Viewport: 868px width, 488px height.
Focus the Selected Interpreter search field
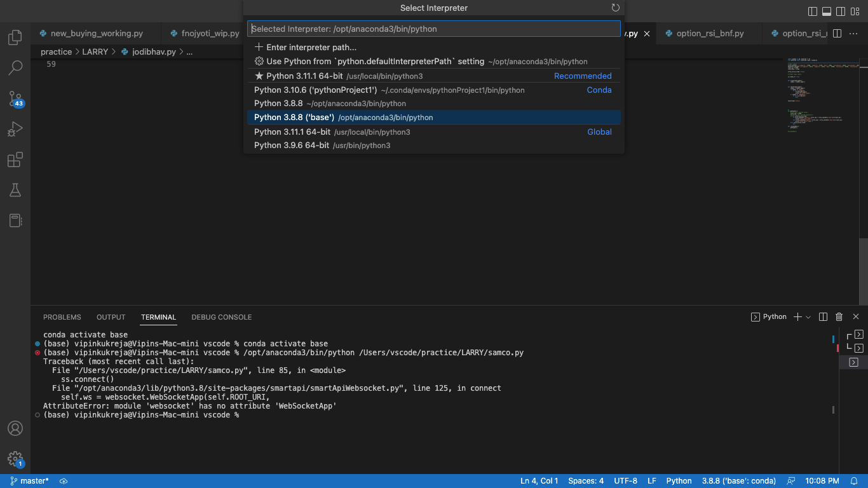tap(433, 29)
